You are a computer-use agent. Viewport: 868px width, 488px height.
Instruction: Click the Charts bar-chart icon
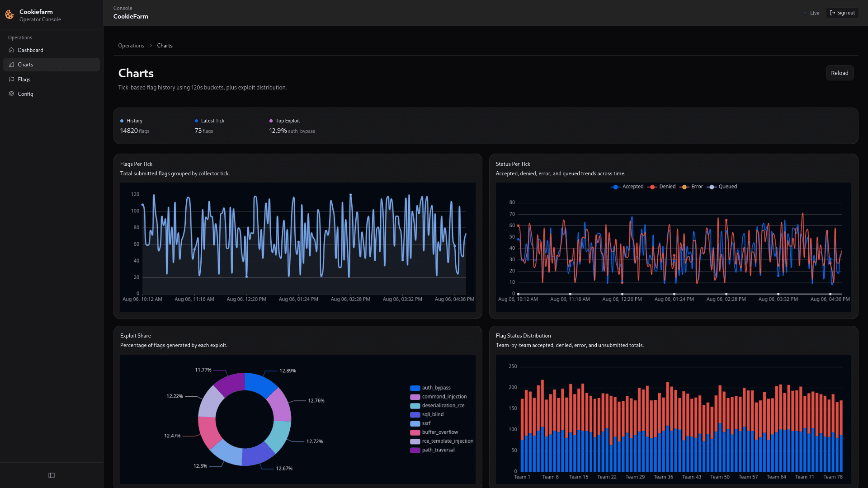click(11, 65)
